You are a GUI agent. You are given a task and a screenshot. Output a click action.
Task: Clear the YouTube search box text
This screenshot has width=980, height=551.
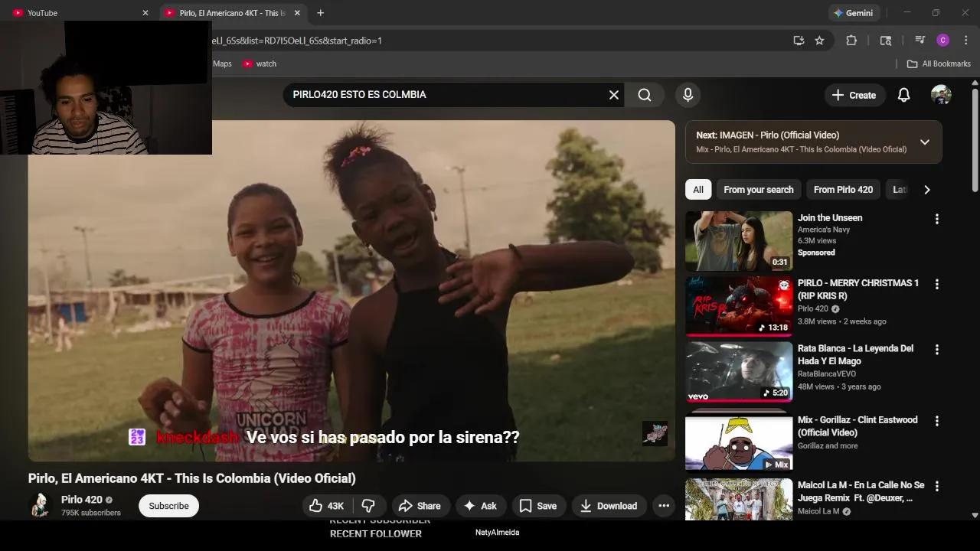tap(613, 95)
